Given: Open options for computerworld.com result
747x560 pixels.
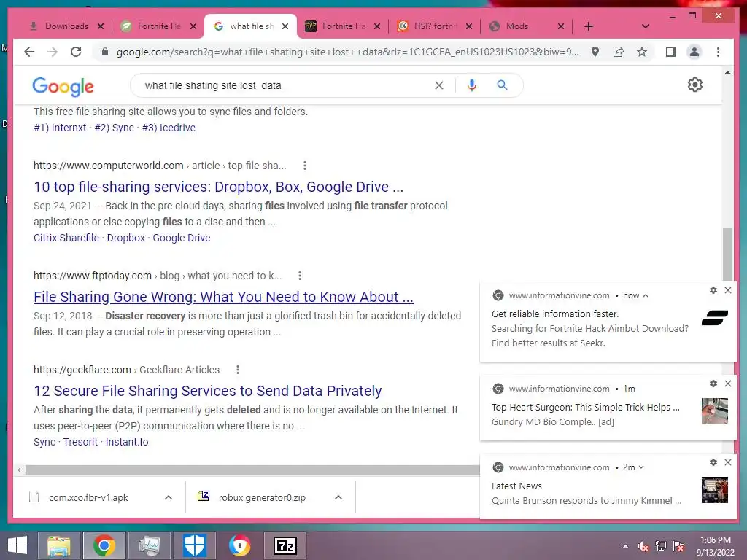Looking at the screenshot, I should (x=305, y=166).
